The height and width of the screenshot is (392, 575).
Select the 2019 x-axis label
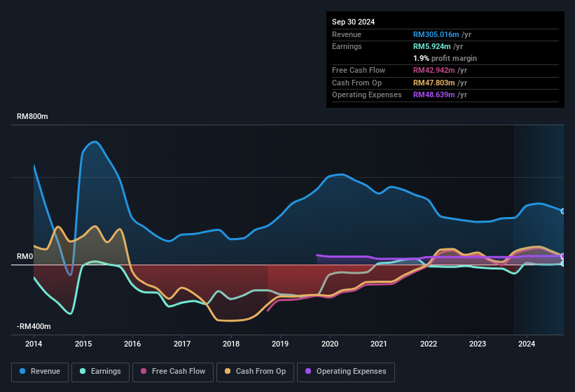pos(280,344)
